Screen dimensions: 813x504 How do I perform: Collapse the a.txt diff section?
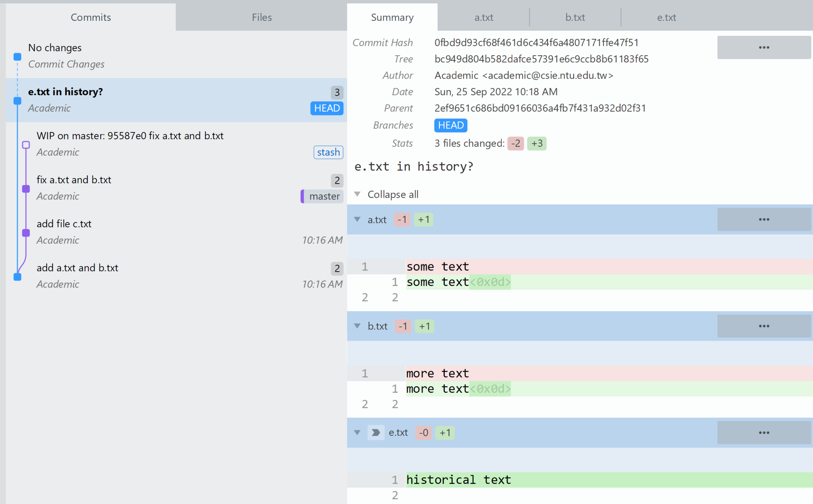pyautogui.click(x=357, y=220)
